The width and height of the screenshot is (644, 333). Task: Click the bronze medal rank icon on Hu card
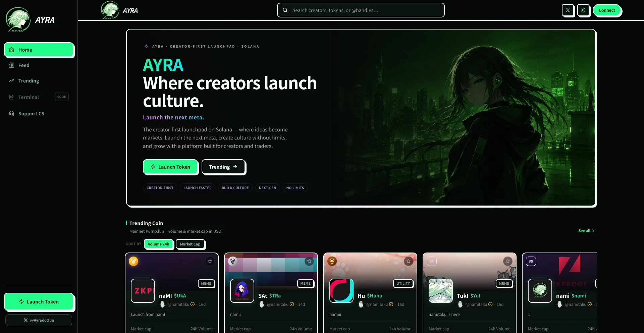332,261
